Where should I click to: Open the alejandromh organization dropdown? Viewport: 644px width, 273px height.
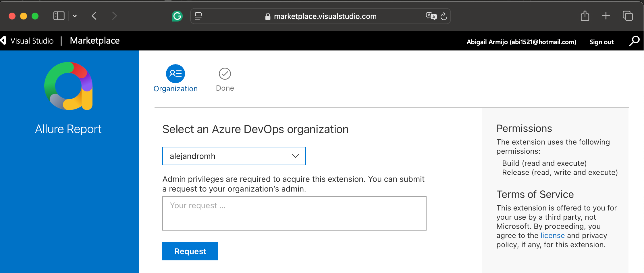(234, 156)
